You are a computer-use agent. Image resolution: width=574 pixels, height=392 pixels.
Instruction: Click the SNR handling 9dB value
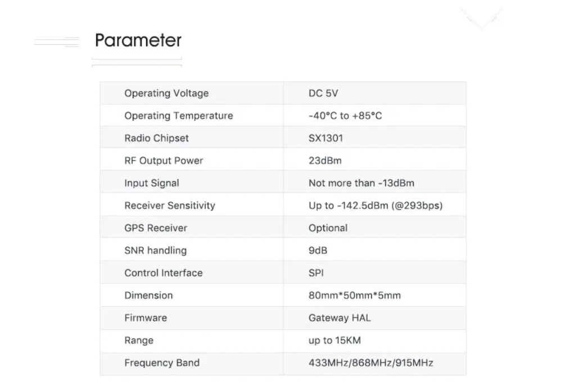[x=318, y=250]
